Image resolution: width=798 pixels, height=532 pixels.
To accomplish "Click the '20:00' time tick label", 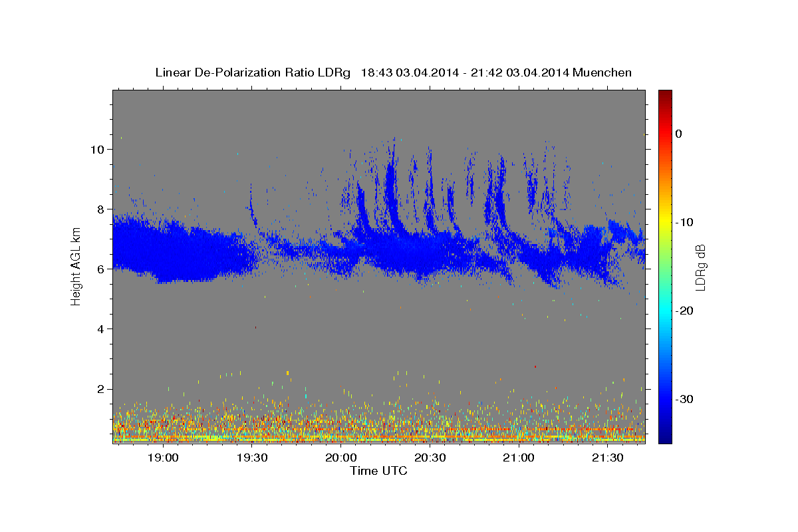I will [341, 458].
